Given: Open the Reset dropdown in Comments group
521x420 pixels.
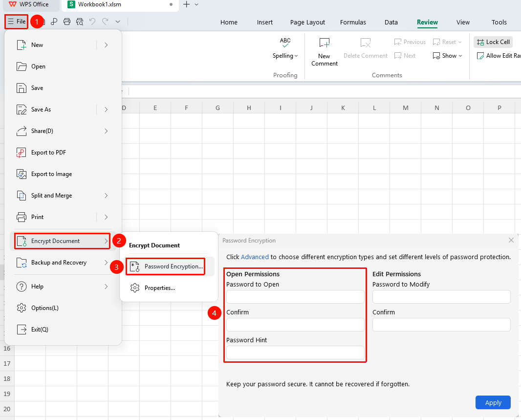Looking at the screenshot, I should click(x=447, y=42).
